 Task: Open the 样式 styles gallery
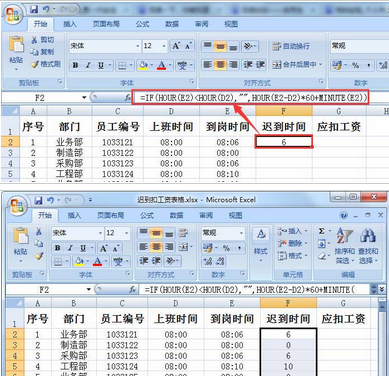coord(261,244)
